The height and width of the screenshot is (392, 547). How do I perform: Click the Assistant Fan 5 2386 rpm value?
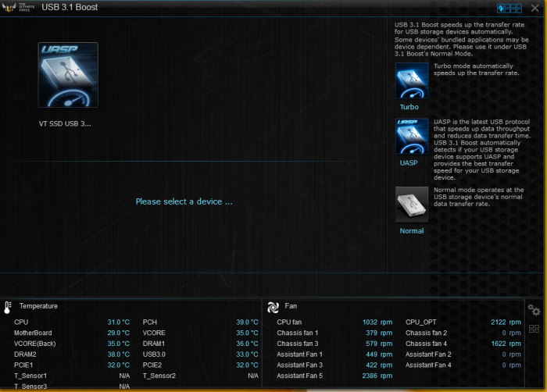point(377,376)
